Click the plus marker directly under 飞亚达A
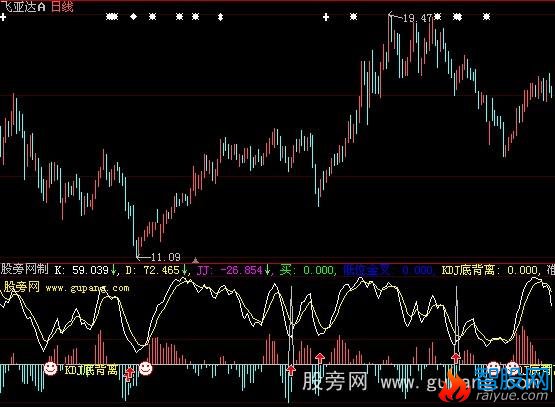The width and height of the screenshot is (555, 407). pos(3,17)
